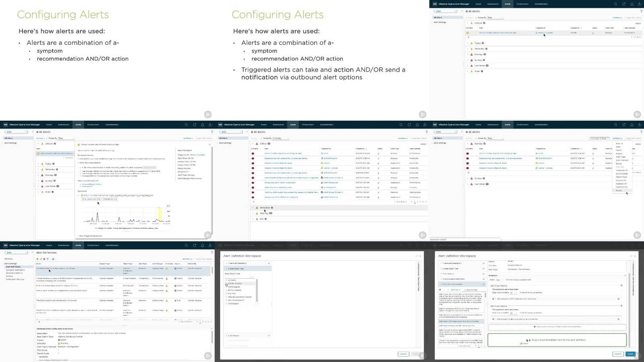Click the refresh icon on the Alert Definitions screen
Image resolution: width=644 pixels, height=362 pixels.
click(x=194, y=245)
